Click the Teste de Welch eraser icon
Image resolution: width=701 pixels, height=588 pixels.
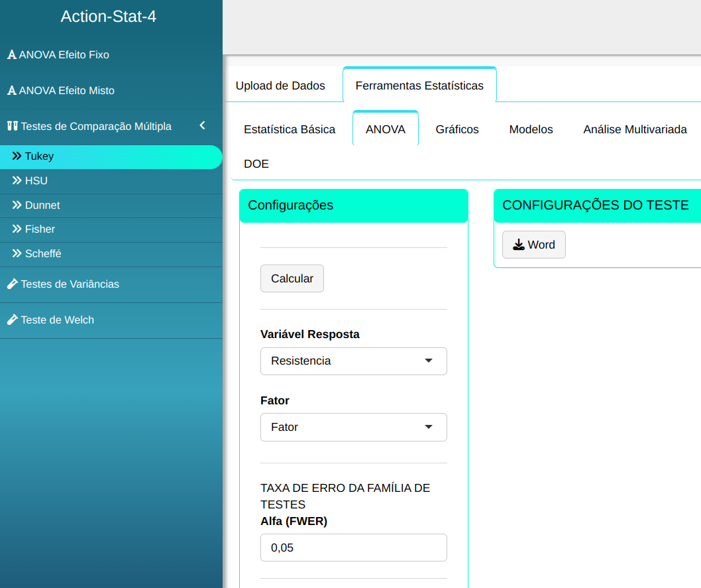tap(12, 320)
